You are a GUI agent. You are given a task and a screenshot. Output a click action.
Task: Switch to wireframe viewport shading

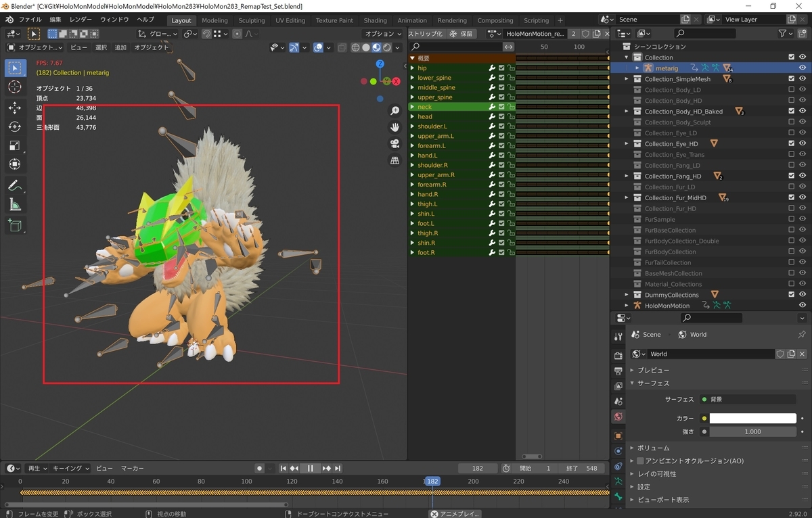tap(356, 47)
